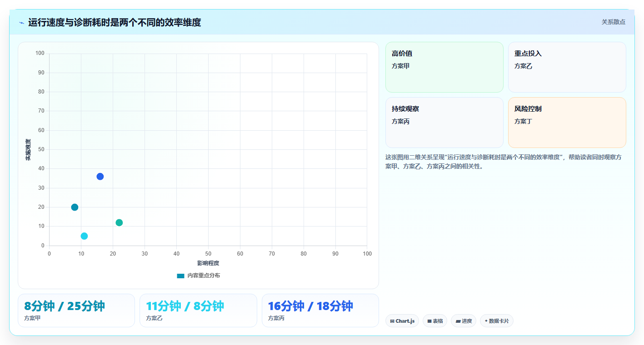Click the x-axis tick label 50
The height and width of the screenshot is (345, 644).
point(208,254)
